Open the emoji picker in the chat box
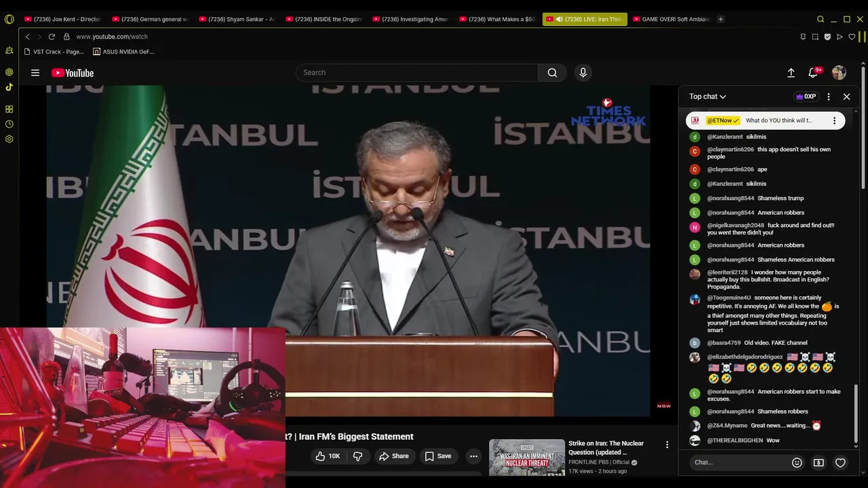Viewport: 868px width, 488px height. (x=797, y=462)
